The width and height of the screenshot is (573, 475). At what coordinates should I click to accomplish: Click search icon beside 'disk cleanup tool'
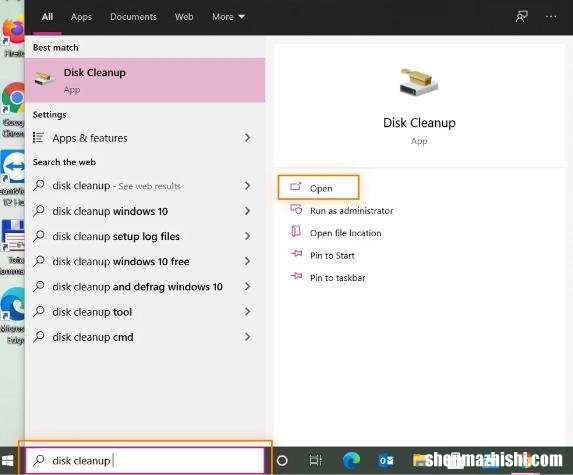pos(39,312)
